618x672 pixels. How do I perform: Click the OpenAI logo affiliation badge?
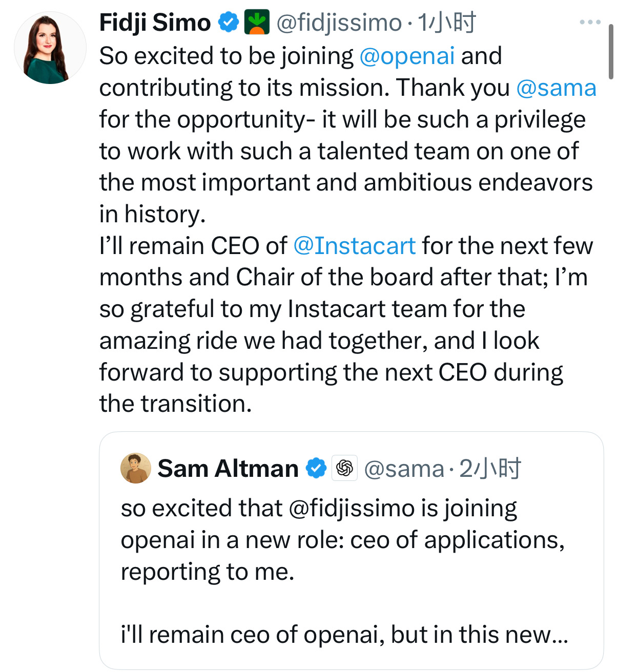coord(345,468)
